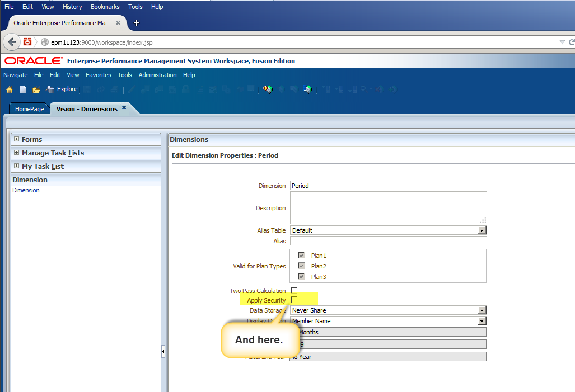This screenshot has height=392, width=575.
Task: Collapse the left pane with splitter arrow
Action: [x=163, y=352]
